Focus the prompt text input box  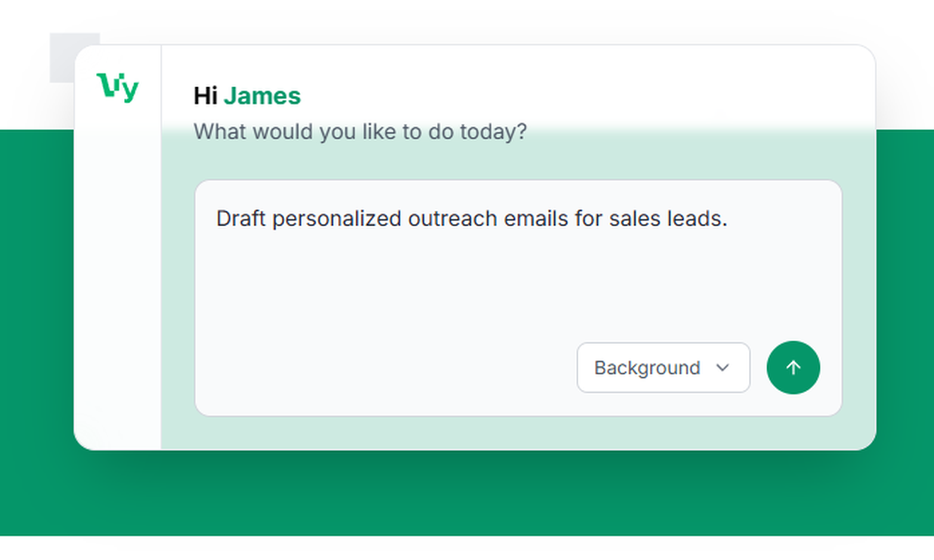[467, 280]
